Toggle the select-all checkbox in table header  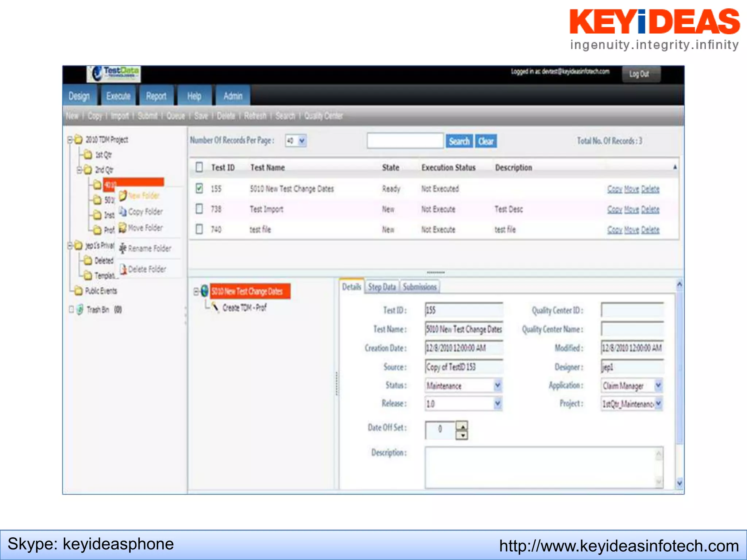tap(199, 167)
